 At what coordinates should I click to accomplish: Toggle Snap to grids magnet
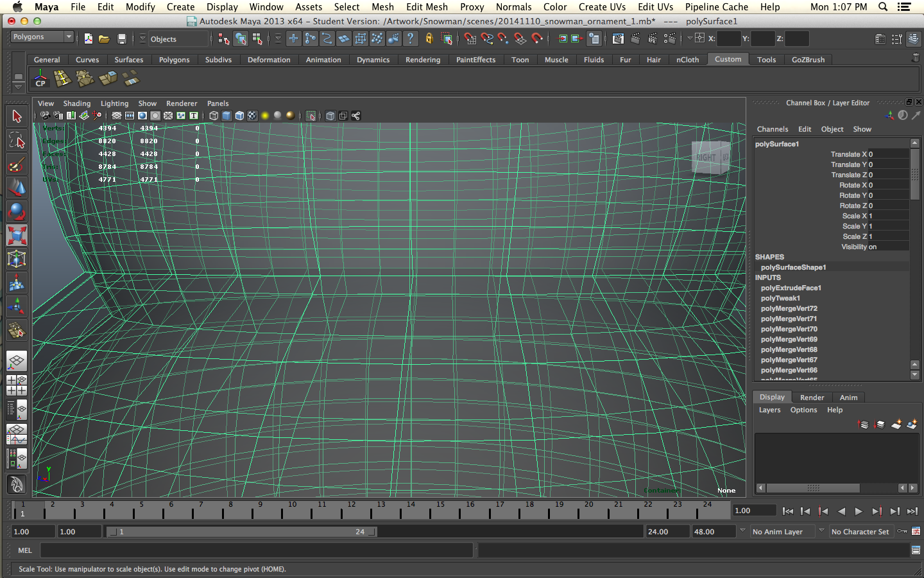coord(470,39)
